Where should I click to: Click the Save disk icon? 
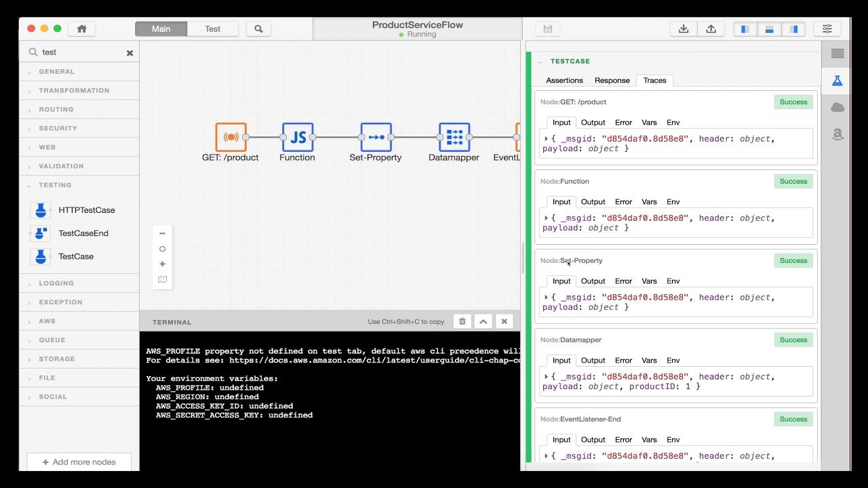point(548,29)
